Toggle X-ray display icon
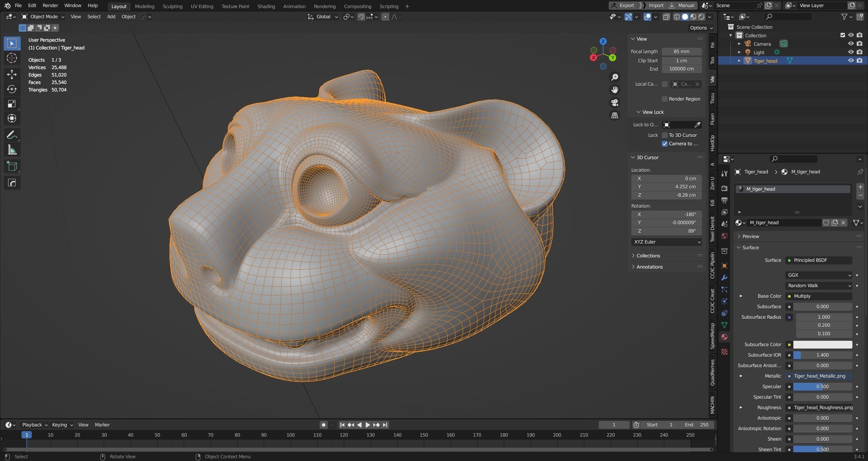Screen dimensions: 868x461 pyautogui.click(x=666, y=17)
